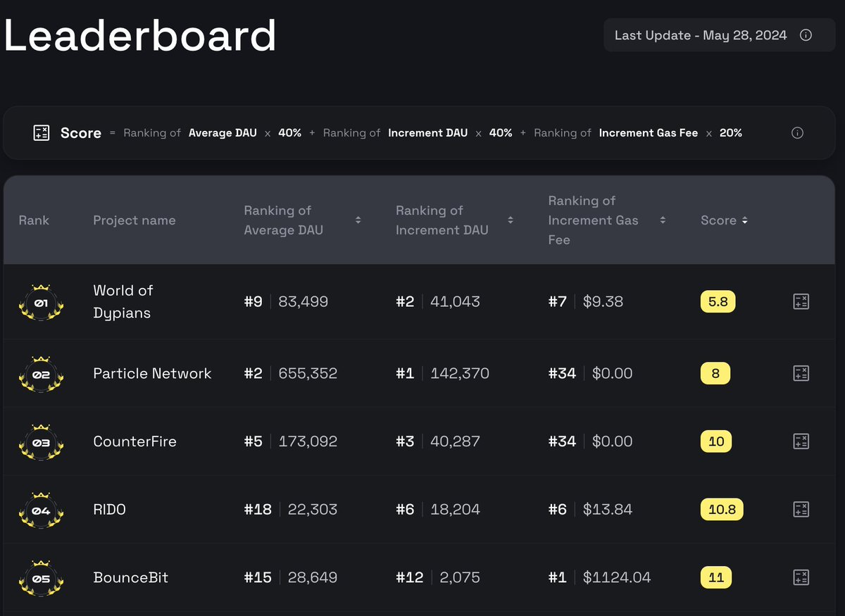Open Particle Network project name
The width and height of the screenshot is (845, 616).
[x=152, y=373]
